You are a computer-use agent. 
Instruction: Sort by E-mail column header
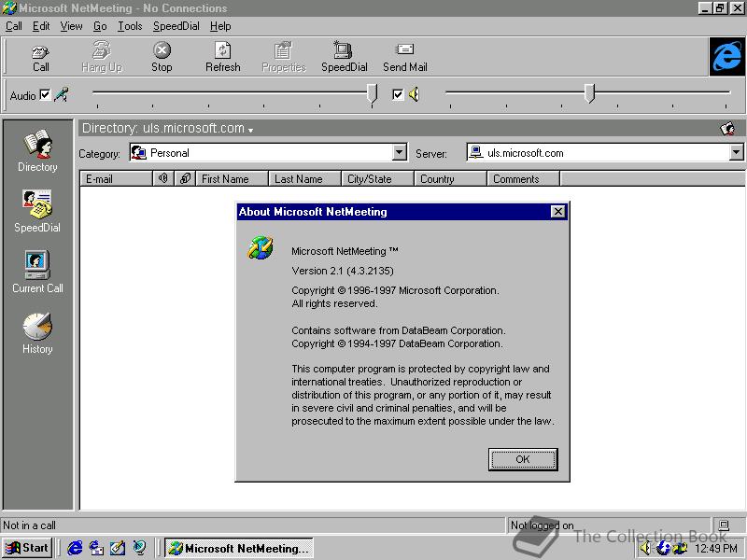click(x=116, y=178)
